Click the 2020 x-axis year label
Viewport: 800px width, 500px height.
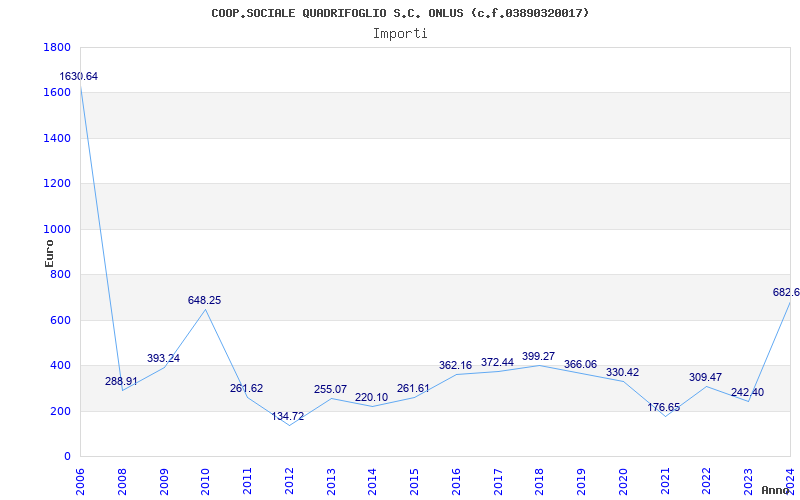tap(623, 482)
